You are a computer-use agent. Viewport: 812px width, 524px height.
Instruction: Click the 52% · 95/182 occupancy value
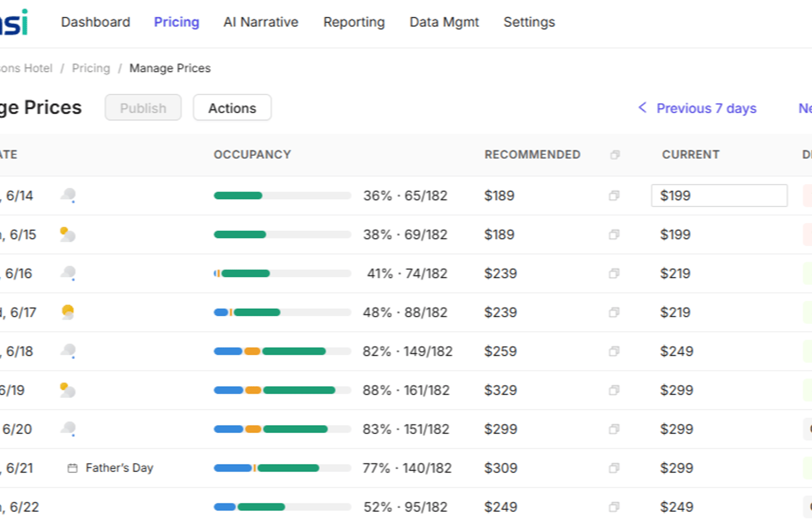click(405, 507)
